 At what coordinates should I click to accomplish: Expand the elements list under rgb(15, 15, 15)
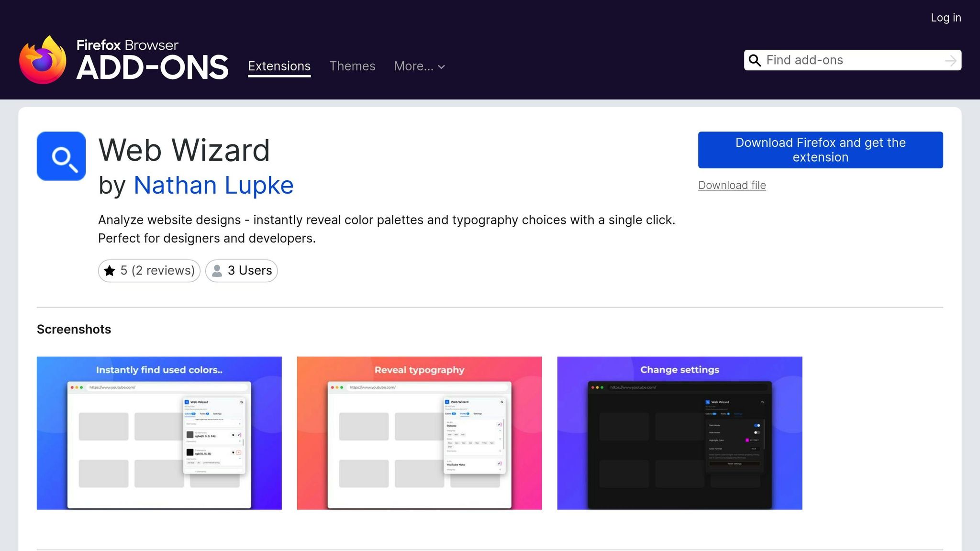(240, 458)
